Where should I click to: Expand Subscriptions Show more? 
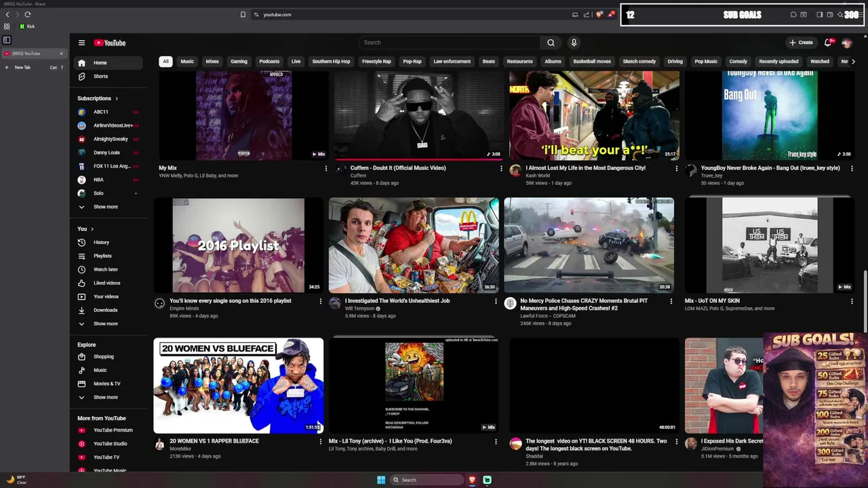tap(108, 207)
